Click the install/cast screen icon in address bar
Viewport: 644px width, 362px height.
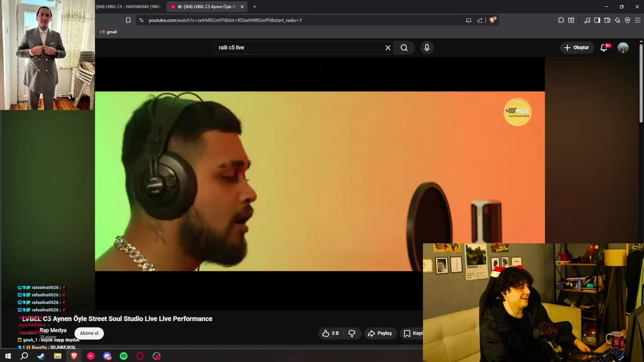[468, 20]
